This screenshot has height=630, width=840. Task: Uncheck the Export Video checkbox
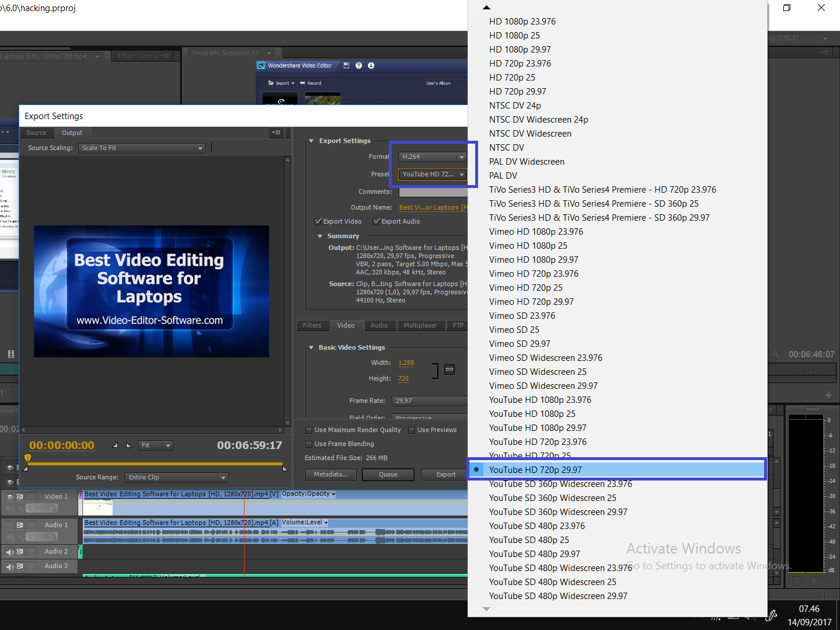click(318, 222)
